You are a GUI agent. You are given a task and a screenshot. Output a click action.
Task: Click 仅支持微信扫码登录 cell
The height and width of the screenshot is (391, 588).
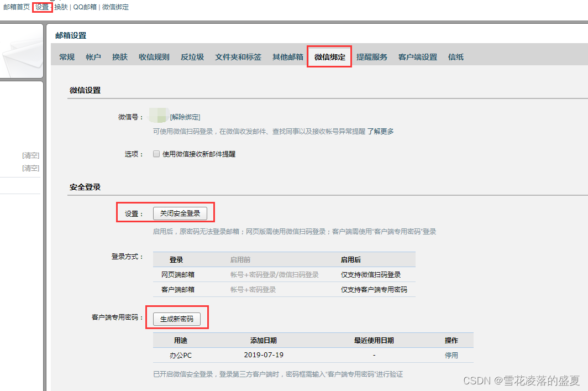click(370, 275)
